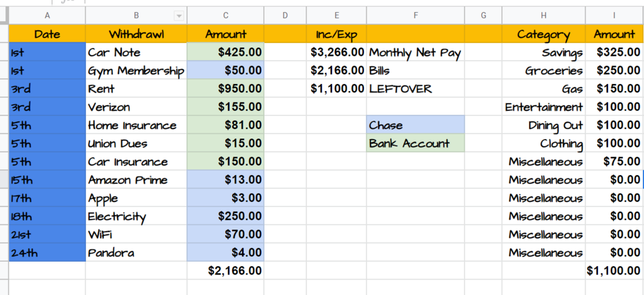Click the $1,100.00 cell beside LEFTOVER
The height and width of the screenshot is (295, 644).
click(336, 88)
